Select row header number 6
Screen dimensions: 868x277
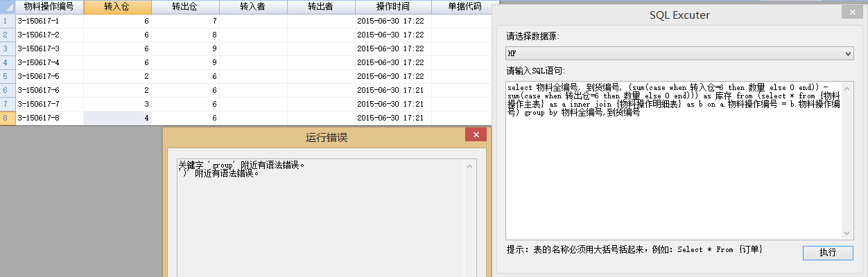pyautogui.click(x=7, y=90)
